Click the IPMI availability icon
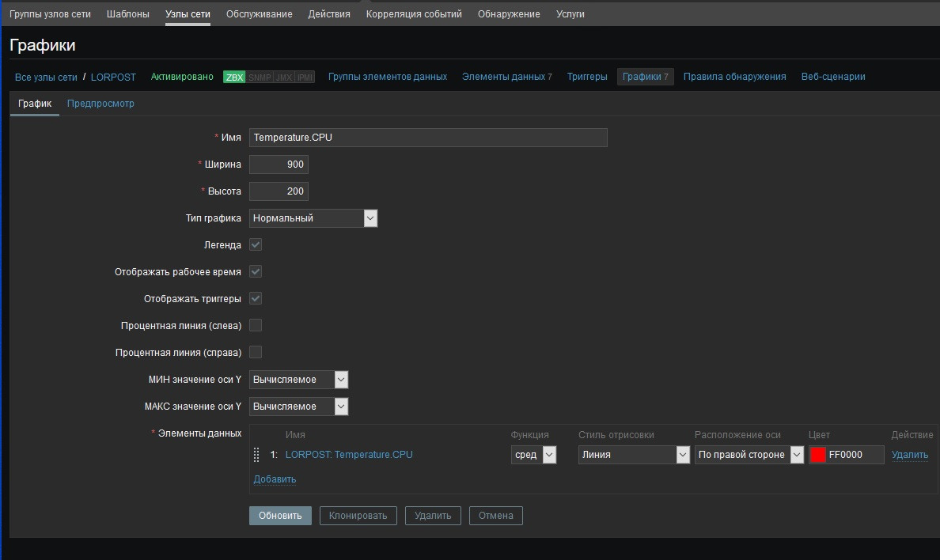The image size is (940, 560). click(x=305, y=77)
